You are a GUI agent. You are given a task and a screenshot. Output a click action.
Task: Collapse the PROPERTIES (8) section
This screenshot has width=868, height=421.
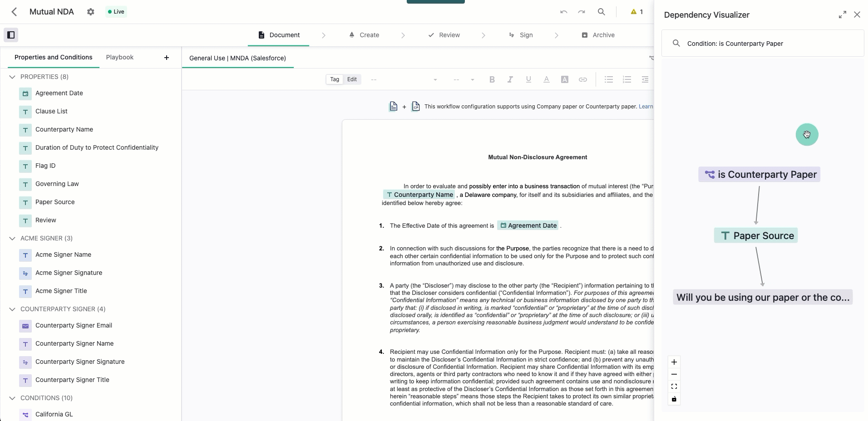click(x=12, y=77)
